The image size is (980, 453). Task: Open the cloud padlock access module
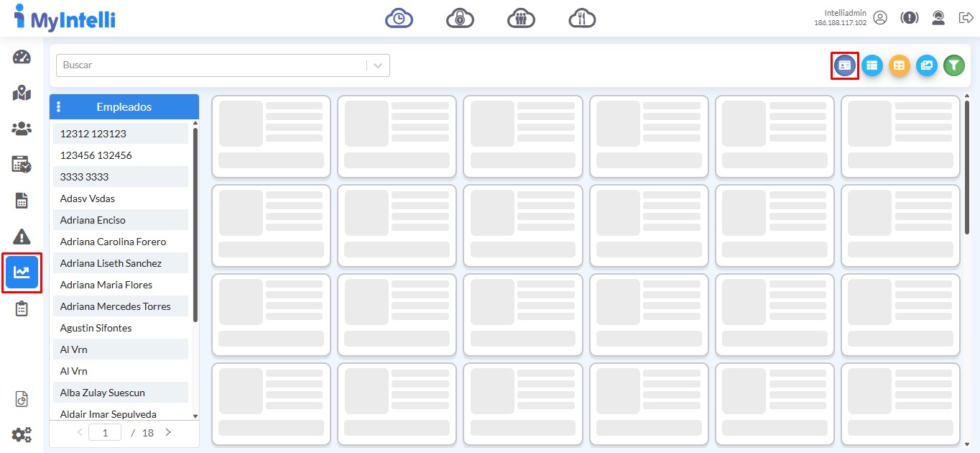460,18
